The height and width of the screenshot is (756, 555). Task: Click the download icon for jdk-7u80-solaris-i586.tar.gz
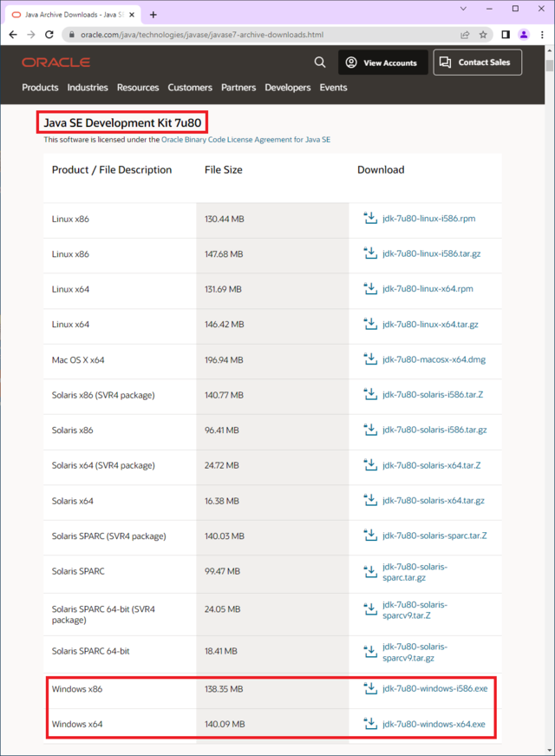tap(370, 430)
